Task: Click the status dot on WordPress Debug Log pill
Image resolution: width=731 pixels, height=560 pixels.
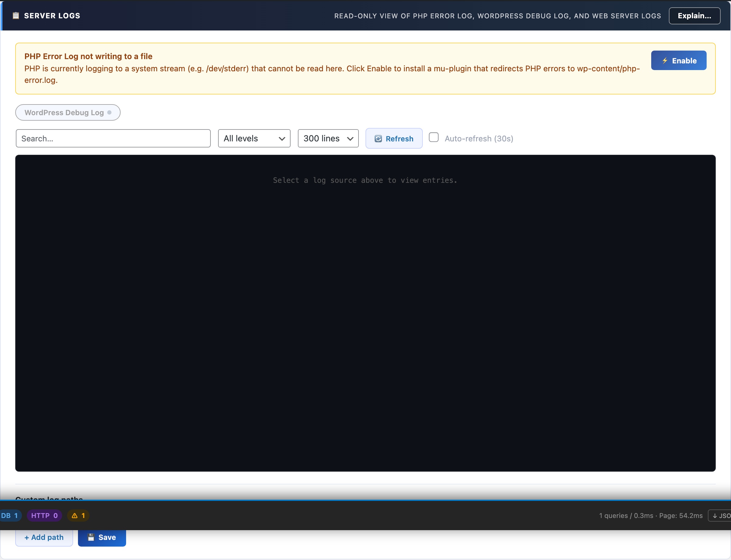Action: coord(110,112)
